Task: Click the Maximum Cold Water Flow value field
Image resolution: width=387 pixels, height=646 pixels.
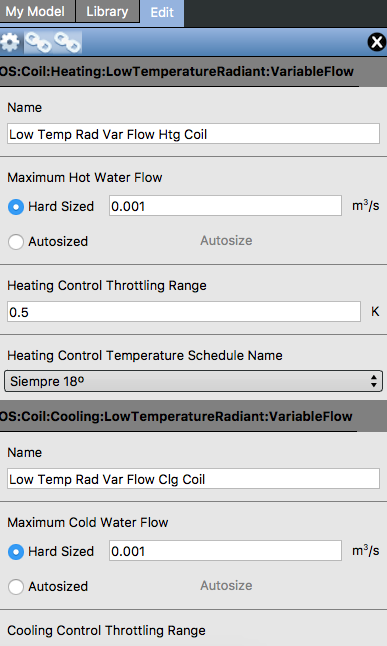Action: [x=225, y=551]
